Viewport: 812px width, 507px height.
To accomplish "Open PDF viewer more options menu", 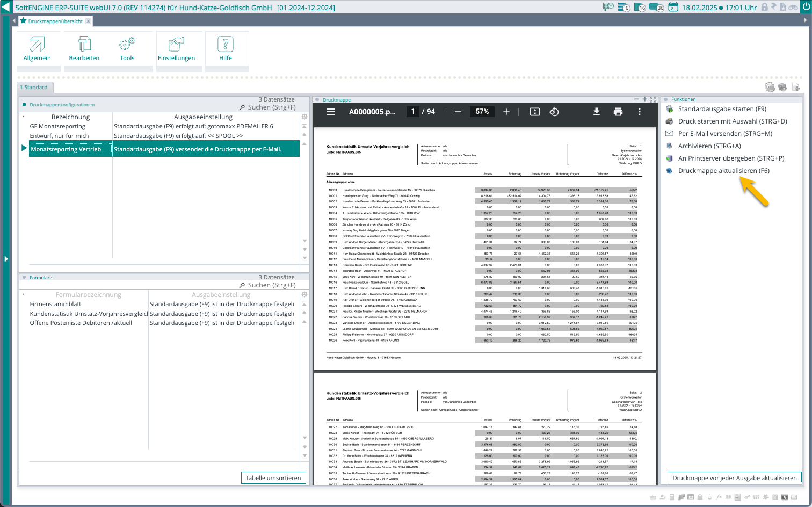I will click(x=639, y=112).
